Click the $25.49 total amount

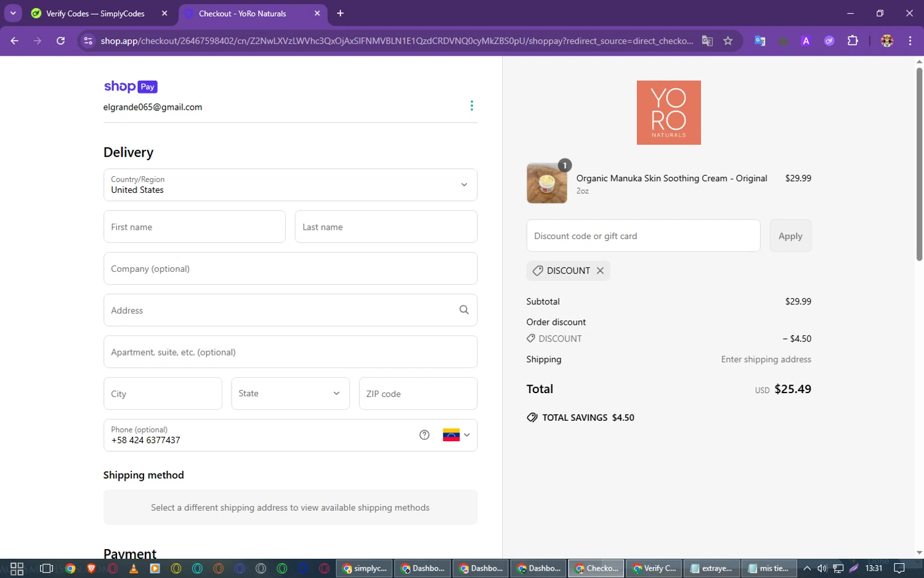tap(793, 389)
